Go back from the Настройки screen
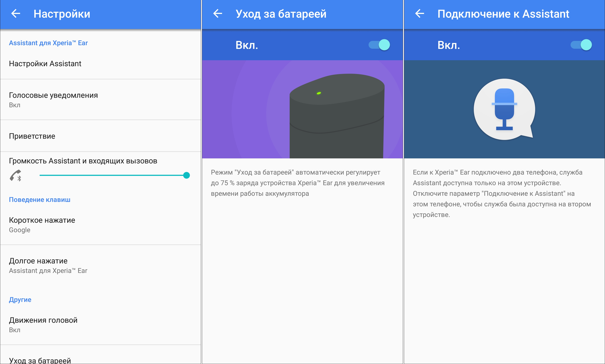Image resolution: width=605 pixels, height=364 pixels. click(x=16, y=14)
